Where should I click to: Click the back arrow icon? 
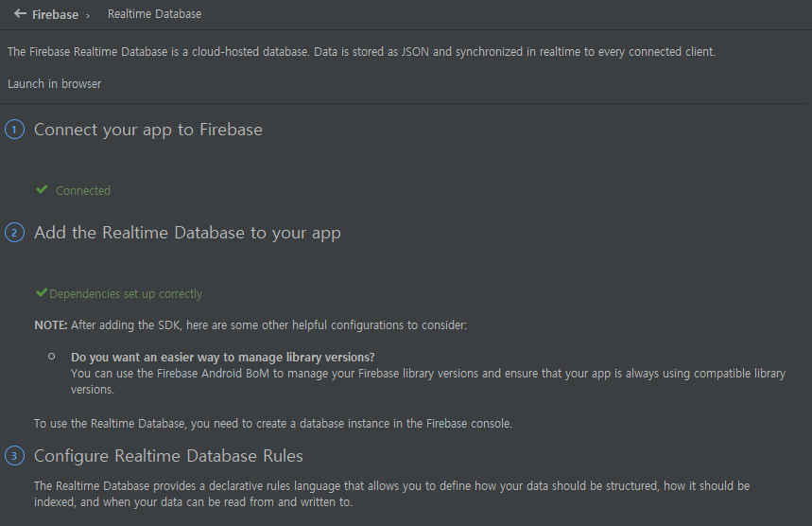coord(20,14)
